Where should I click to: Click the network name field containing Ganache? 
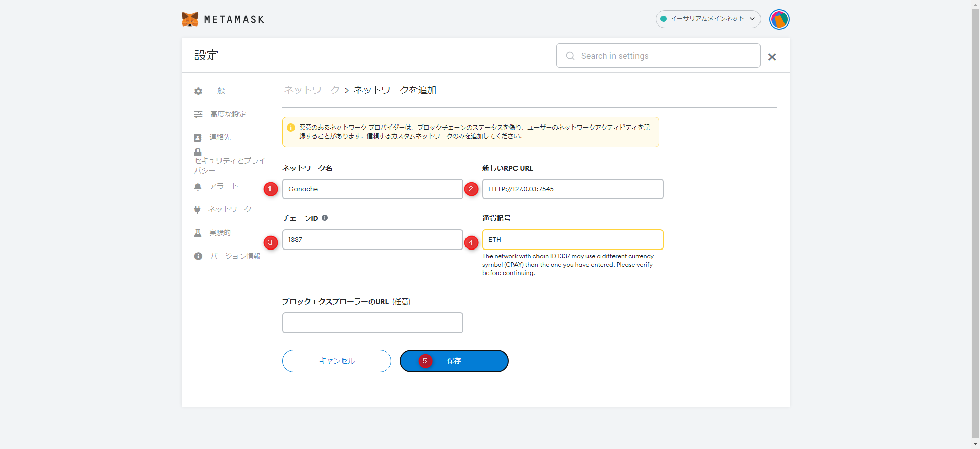pos(373,189)
